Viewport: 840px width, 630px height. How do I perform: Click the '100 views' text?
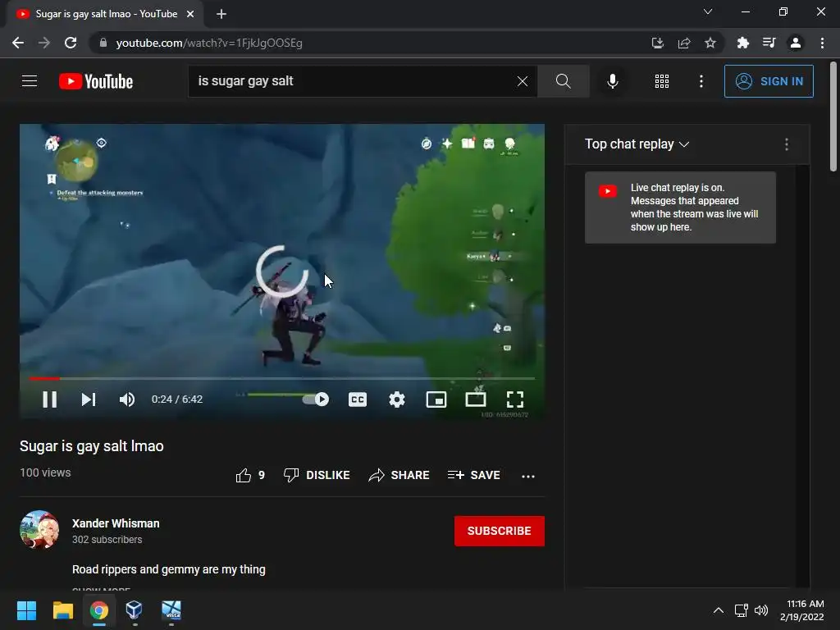point(46,472)
